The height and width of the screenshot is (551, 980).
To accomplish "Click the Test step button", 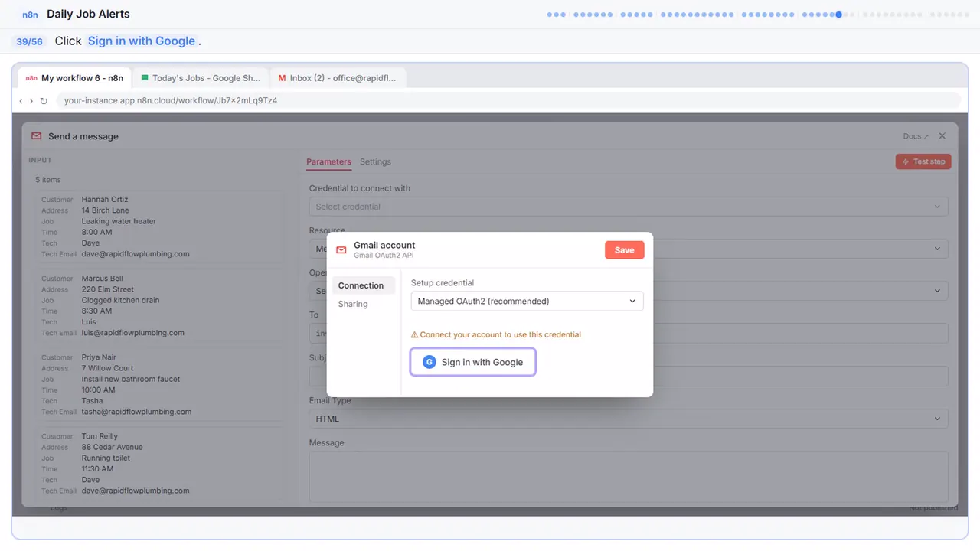I will 923,161.
